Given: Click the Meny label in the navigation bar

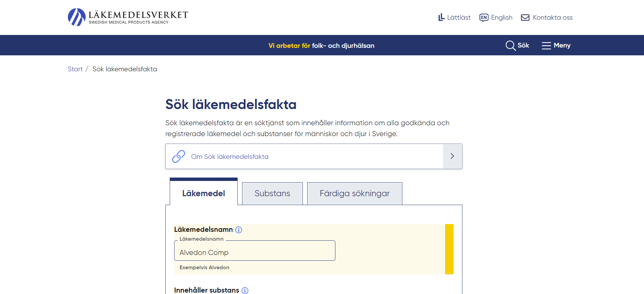Looking at the screenshot, I should click(x=562, y=45).
